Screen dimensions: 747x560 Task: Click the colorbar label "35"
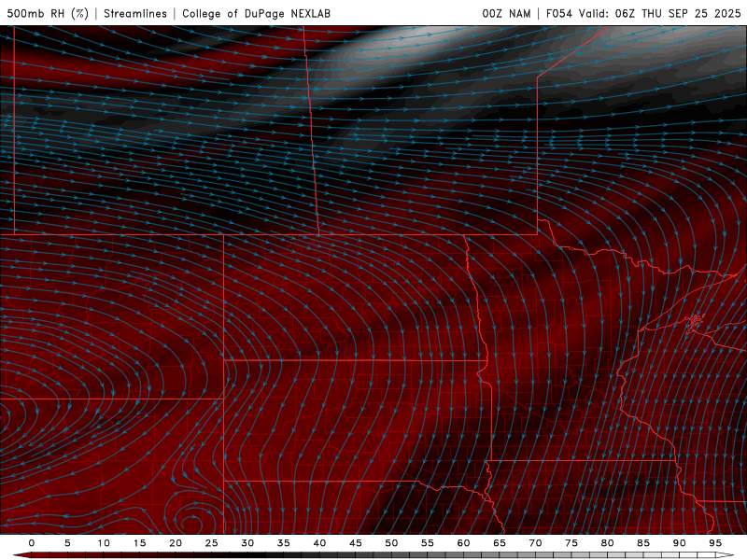(284, 543)
